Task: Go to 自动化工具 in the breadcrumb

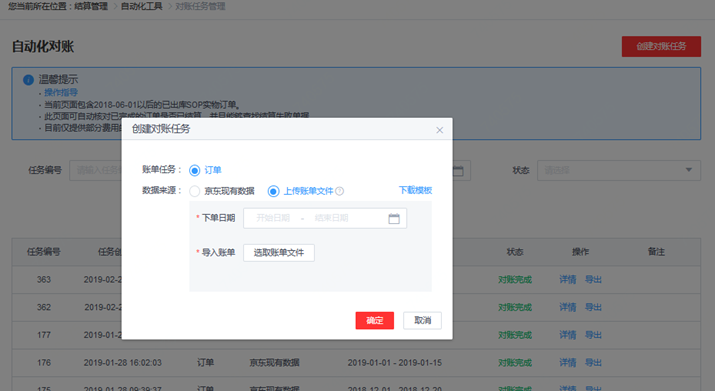Action: [141, 6]
